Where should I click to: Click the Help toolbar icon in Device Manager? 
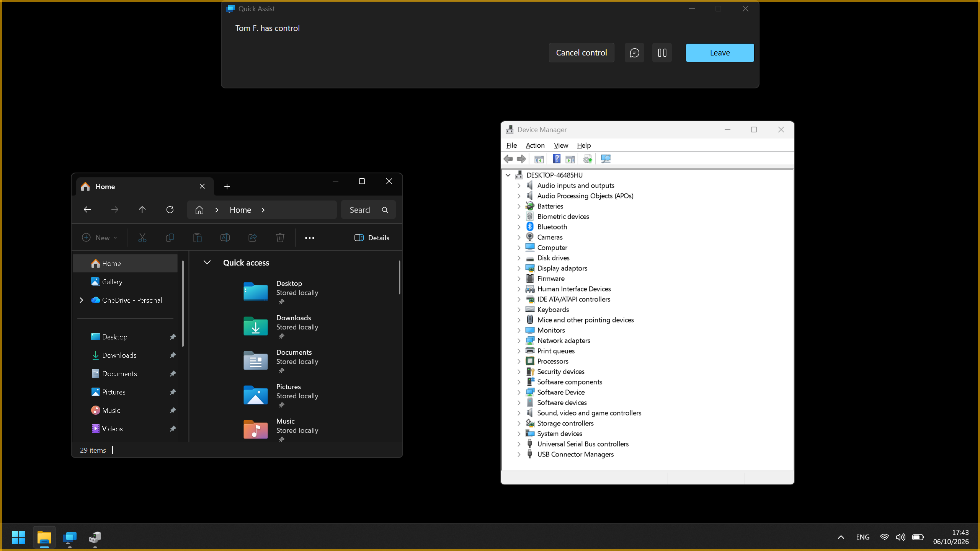pos(557,159)
